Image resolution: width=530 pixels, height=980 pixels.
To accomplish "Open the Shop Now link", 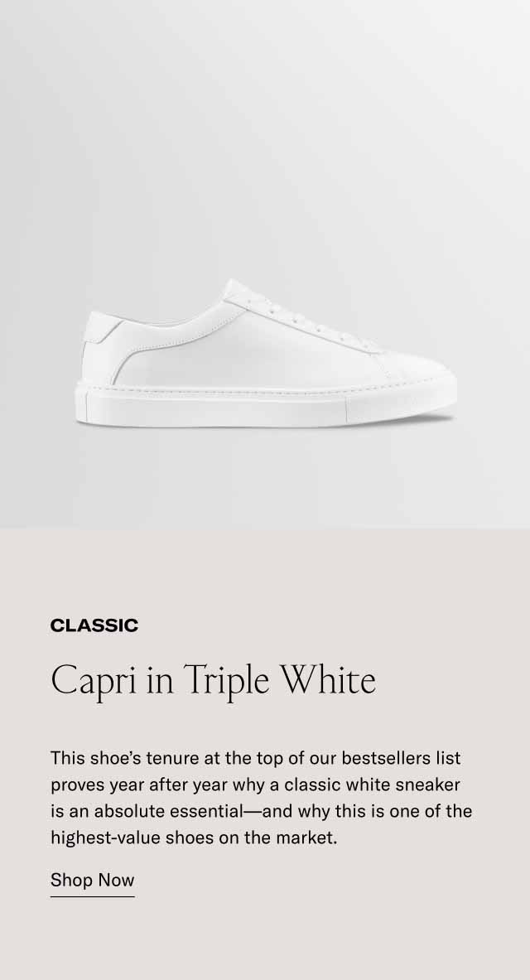I will pos(93,880).
